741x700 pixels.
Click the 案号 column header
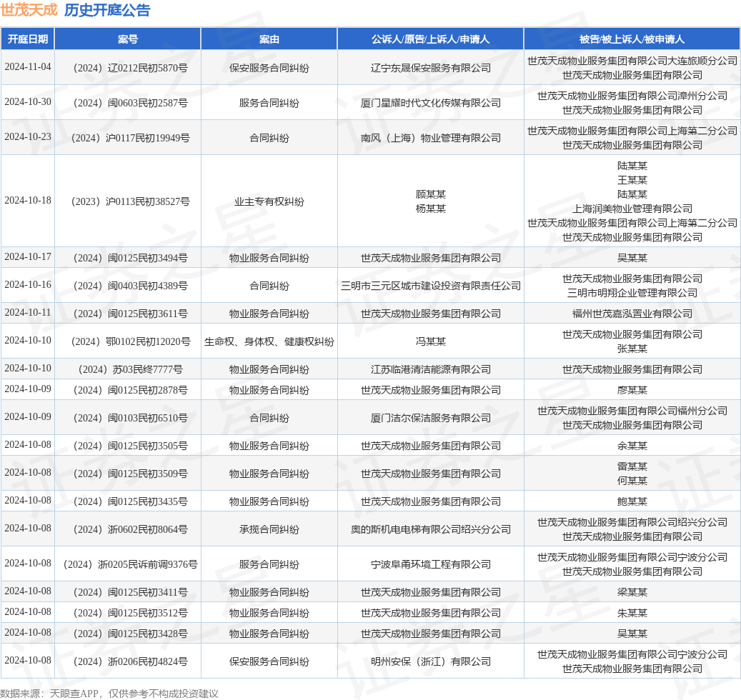click(x=128, y=39)
